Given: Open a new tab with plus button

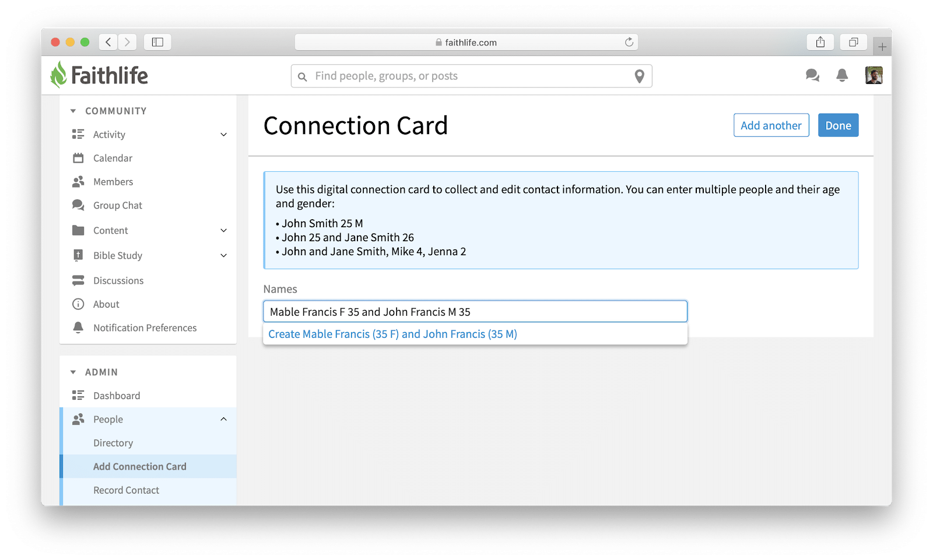Looking at the screenshot, I should click(x=882, y=47).
